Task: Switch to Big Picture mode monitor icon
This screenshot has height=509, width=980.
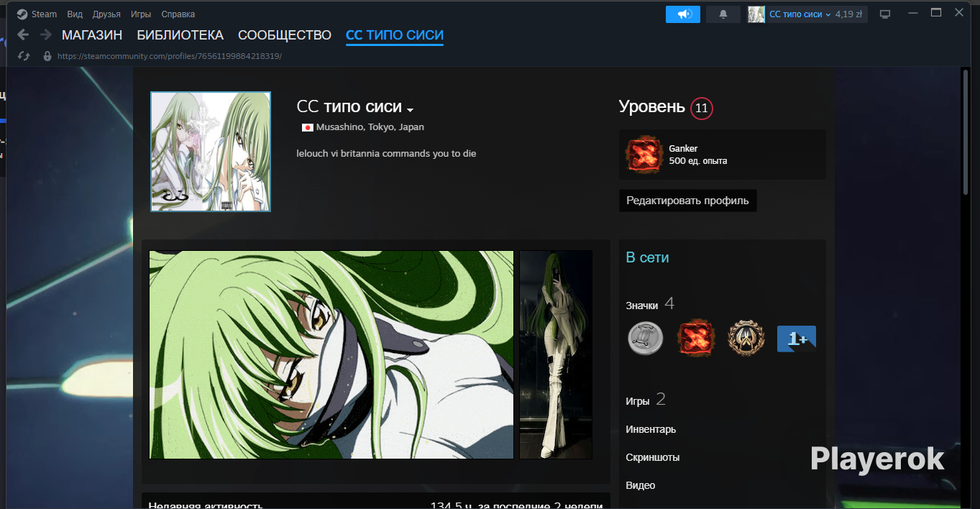Action: pos(885,14)
